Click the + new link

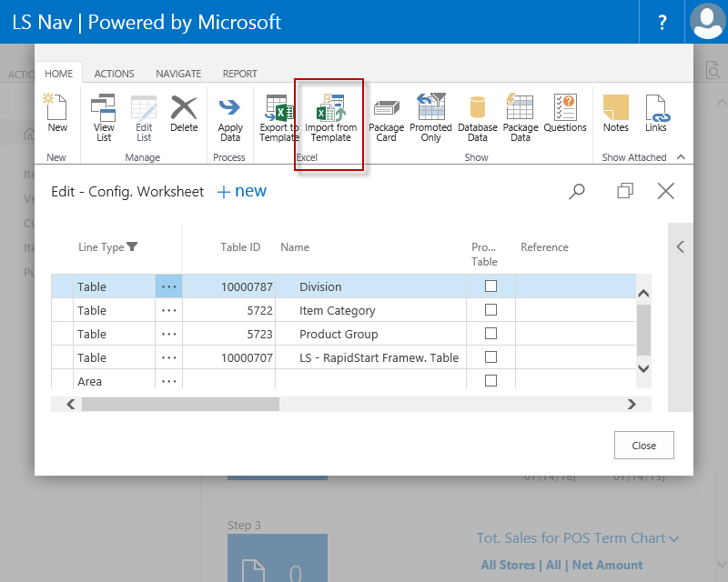coord(241,191)
